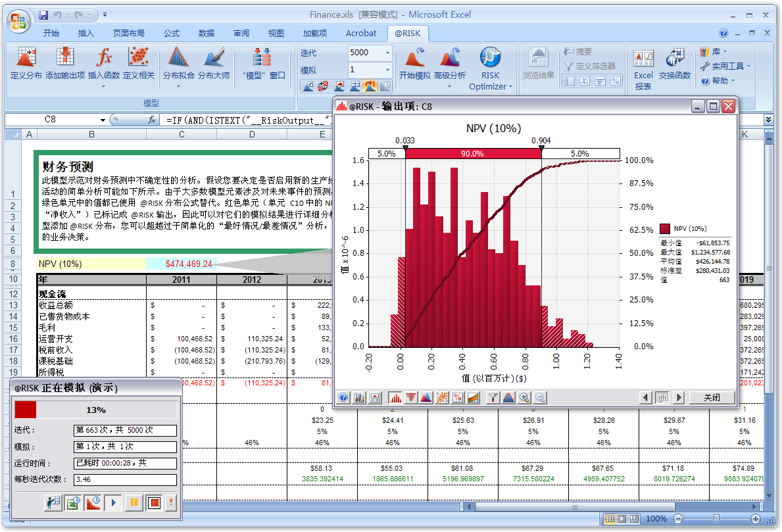Viewport: 782px width, 532px height.
Task: Select cell C8 showing $474,469.24
Action: tap(182, 264)
